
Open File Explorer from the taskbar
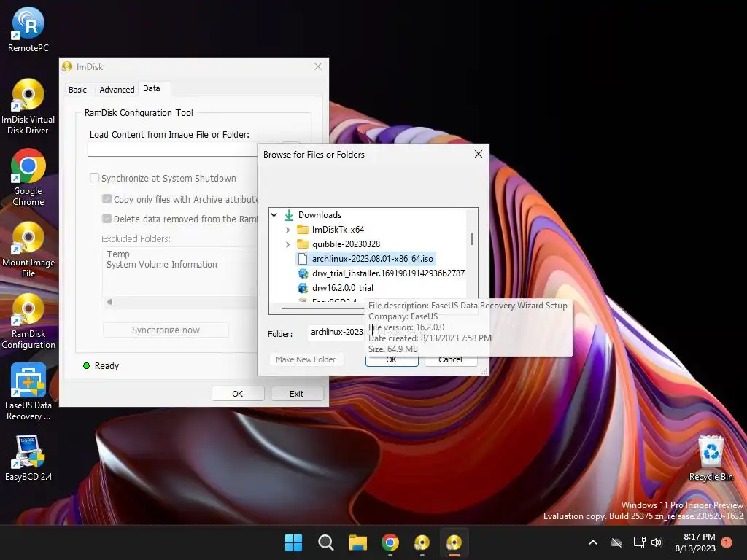click(x=357, y=542)
